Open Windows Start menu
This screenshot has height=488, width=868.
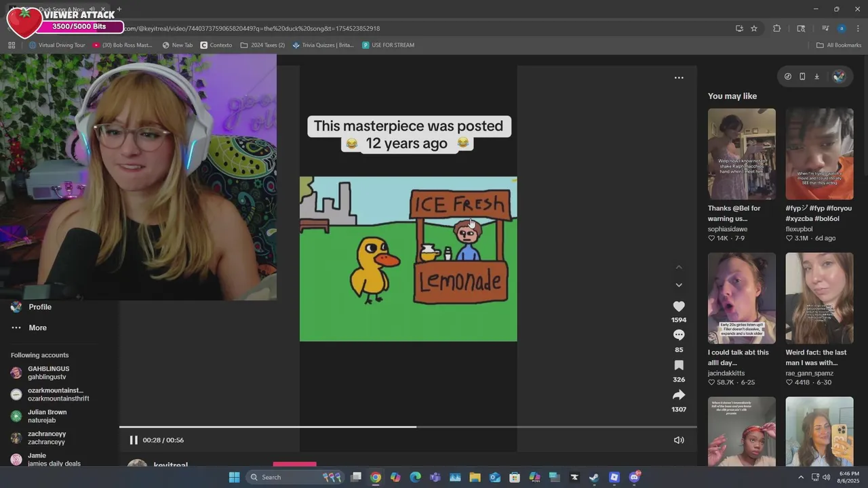(234, 477)
